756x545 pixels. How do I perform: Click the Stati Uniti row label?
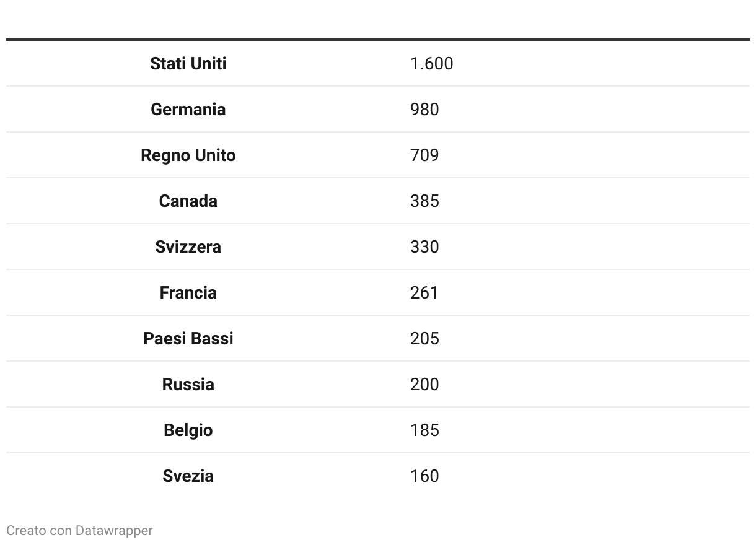click(x=188, y=64)
